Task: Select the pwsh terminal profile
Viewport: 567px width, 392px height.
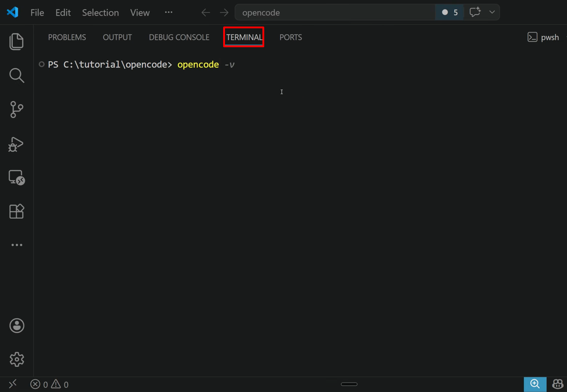Action: [x=543, y=37]
